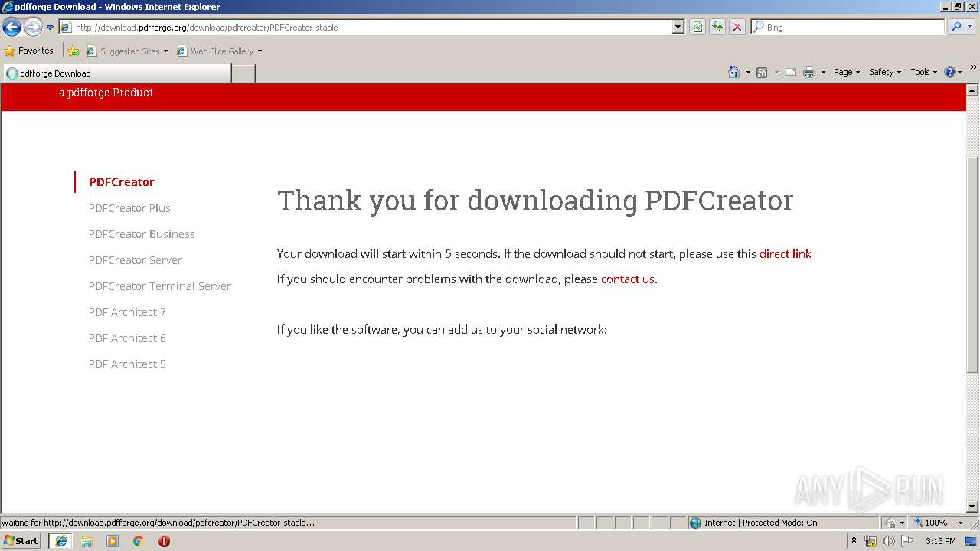Click the 3:13 PM system clock
980x551 pixels.
940,541
